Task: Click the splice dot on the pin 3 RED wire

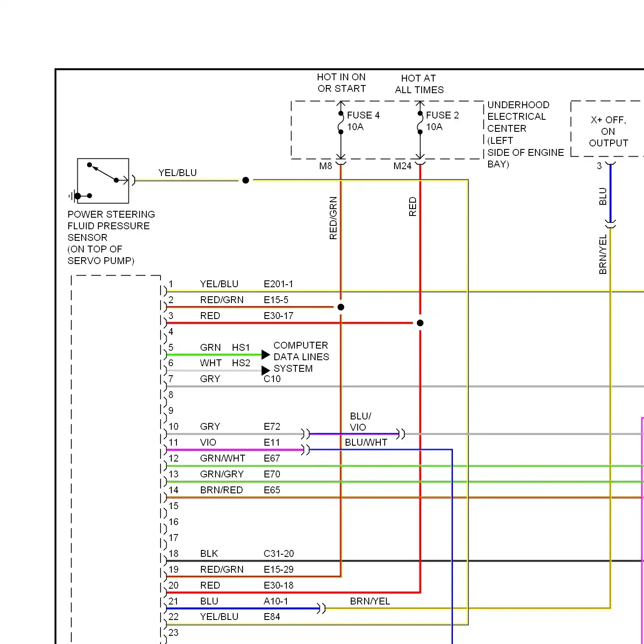Action: coord(420,323)
